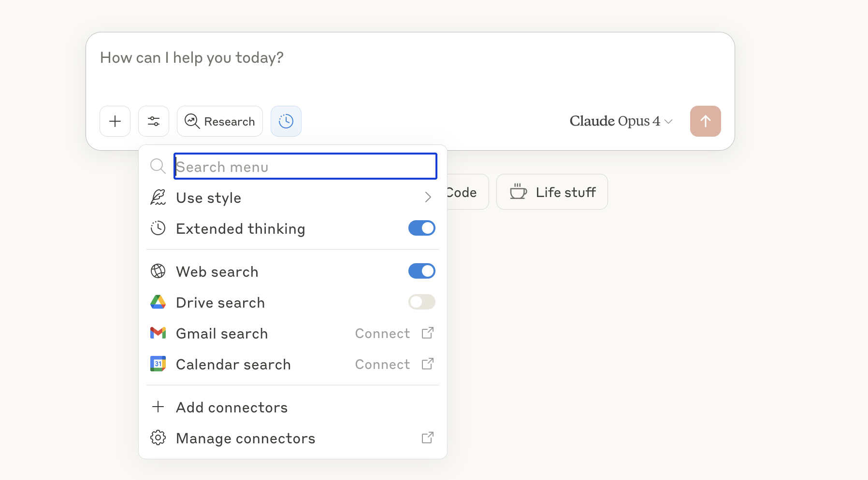Click the external link icon for Manage connectors
This screenshot has width=868, height=480.
428,438
